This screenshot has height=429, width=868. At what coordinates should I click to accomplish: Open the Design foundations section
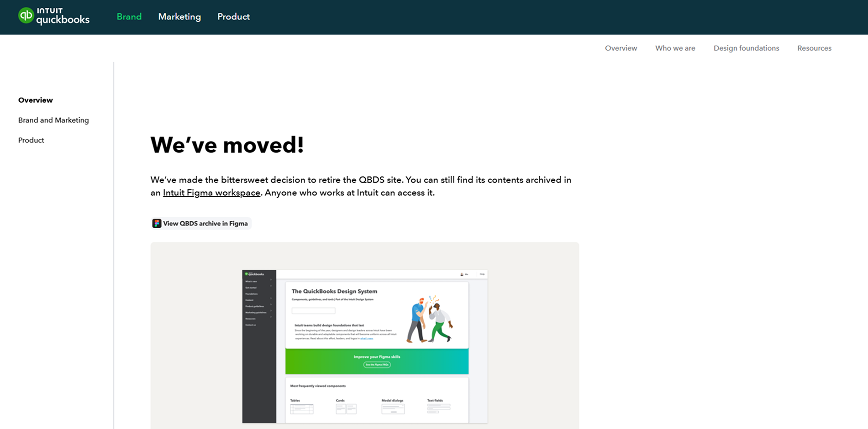tap(746, 48)
